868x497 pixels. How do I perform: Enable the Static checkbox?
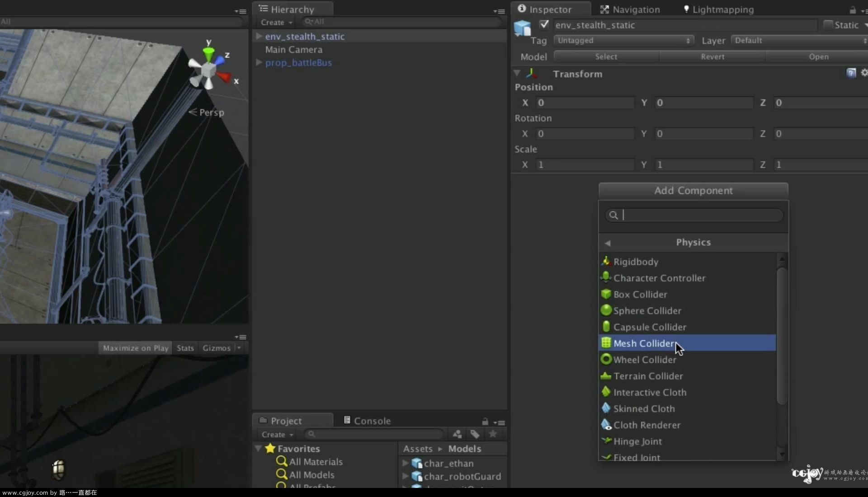[828, 25]
